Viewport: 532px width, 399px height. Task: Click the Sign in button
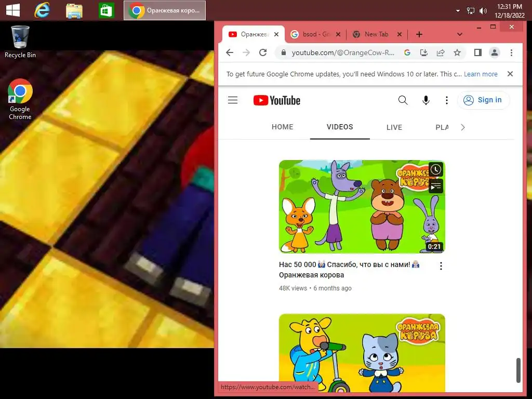tap(484, 100)
